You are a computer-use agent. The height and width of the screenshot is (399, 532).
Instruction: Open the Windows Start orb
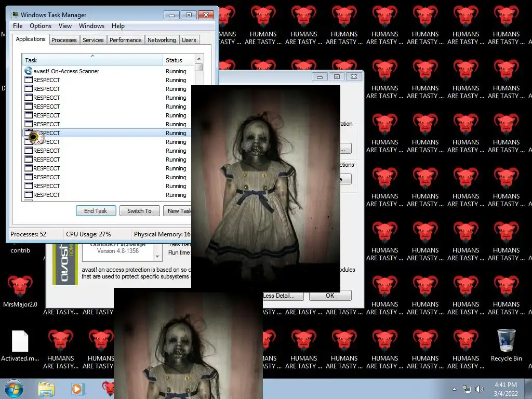pyautogui.click(x=14, y=389)
